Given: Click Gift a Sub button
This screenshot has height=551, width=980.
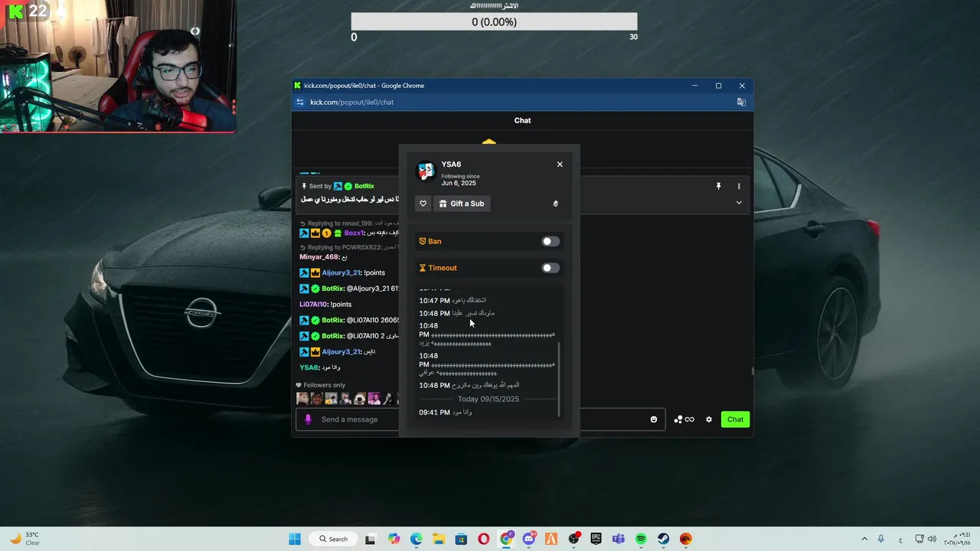Looking at the screenshot, I should pyautogui.click(x=462, y=204).
